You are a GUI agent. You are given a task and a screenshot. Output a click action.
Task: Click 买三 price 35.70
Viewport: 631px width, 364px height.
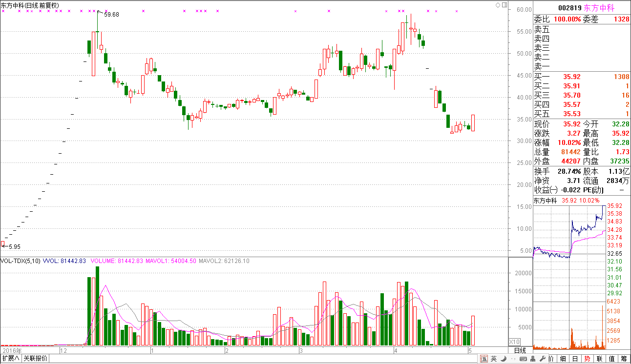point(572,96)
